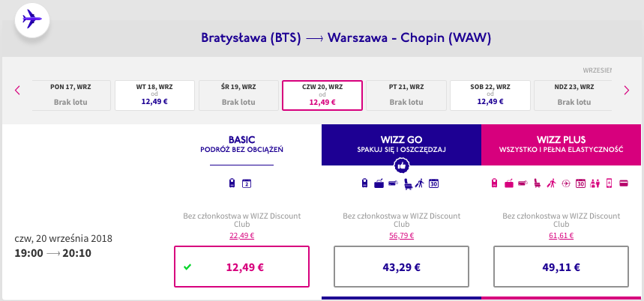Click the seat selection icon under WIZZ GO
Viewport: 644px width, 301px height.
click(x=408, y=183)
